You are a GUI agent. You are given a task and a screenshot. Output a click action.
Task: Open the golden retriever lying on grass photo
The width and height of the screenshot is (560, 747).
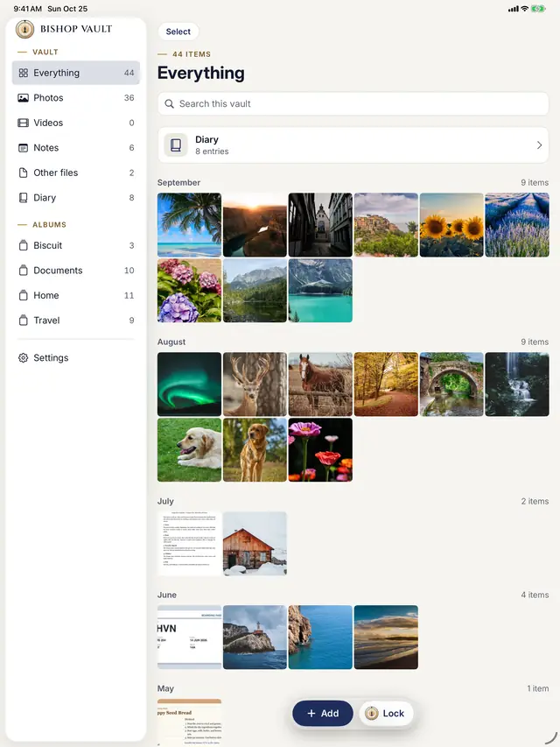pyautogui.click(x=190, y=450)
